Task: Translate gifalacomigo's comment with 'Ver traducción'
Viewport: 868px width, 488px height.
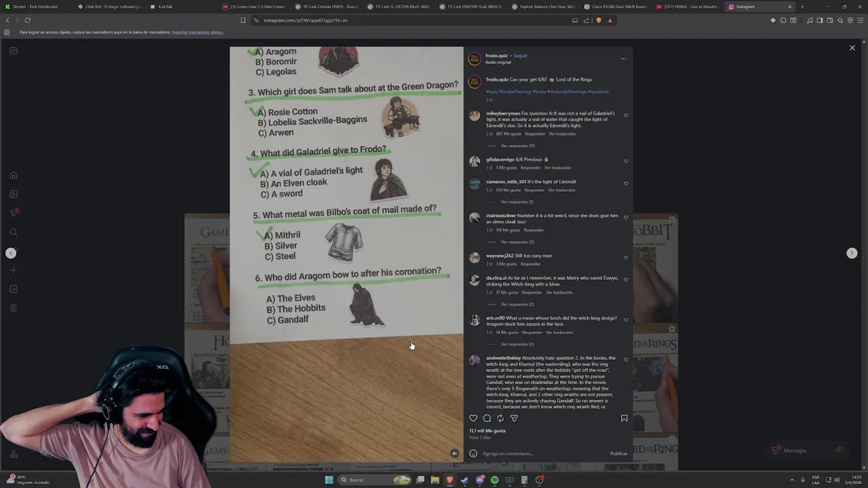Action: (x=557, y=167)
